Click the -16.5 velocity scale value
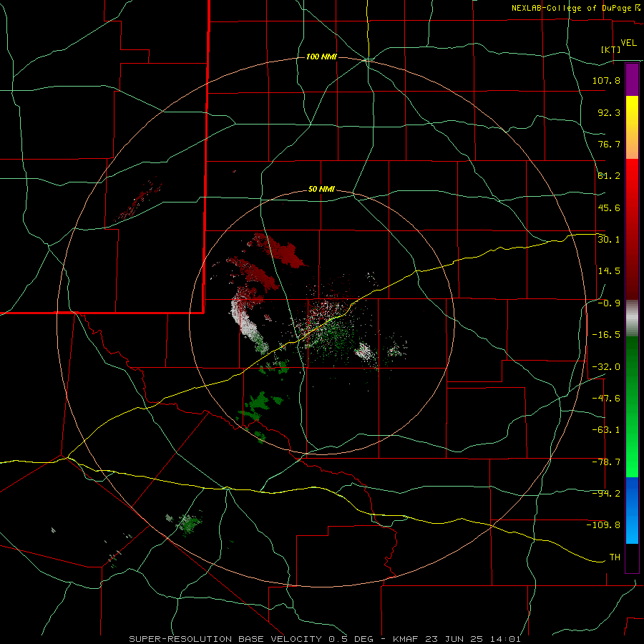This screenshot has width=644, height=644. tap(606, 335)
